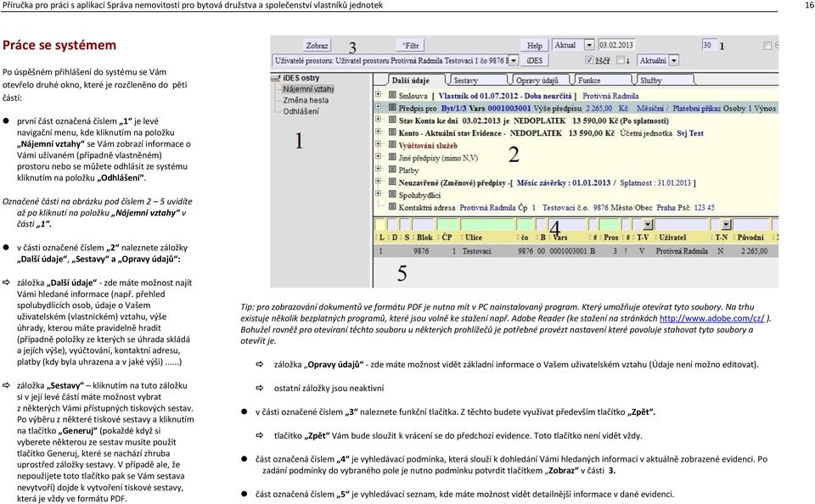Click the square icon beside Spolubydlící

point(392,194)
